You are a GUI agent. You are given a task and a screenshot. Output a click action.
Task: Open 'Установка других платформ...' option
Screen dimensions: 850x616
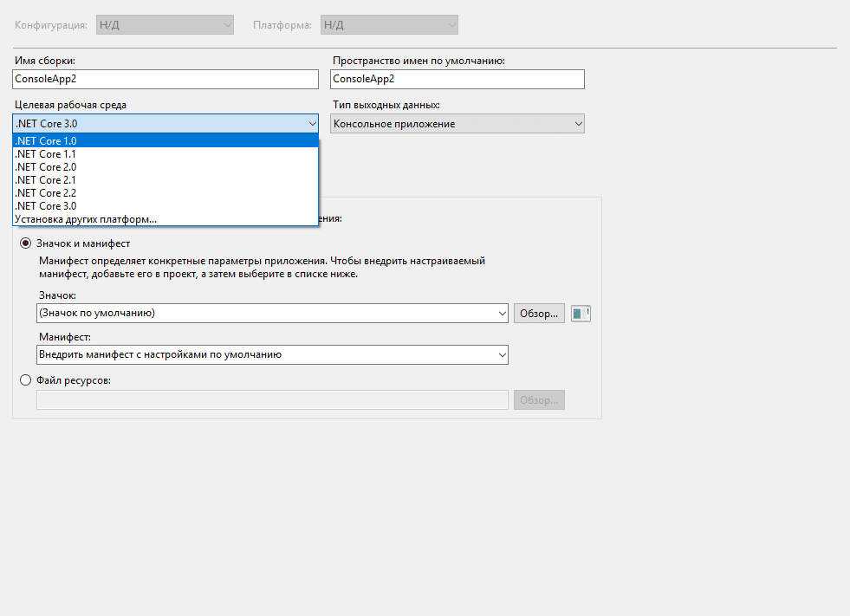pyautogui.click(x=165, y=219)
